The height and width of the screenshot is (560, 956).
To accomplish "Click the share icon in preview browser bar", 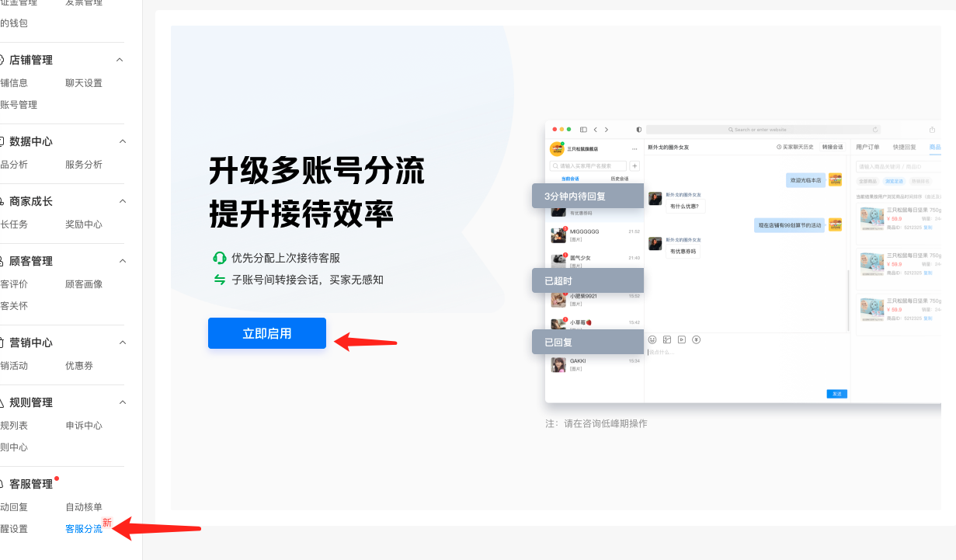I will pos(932,130).
